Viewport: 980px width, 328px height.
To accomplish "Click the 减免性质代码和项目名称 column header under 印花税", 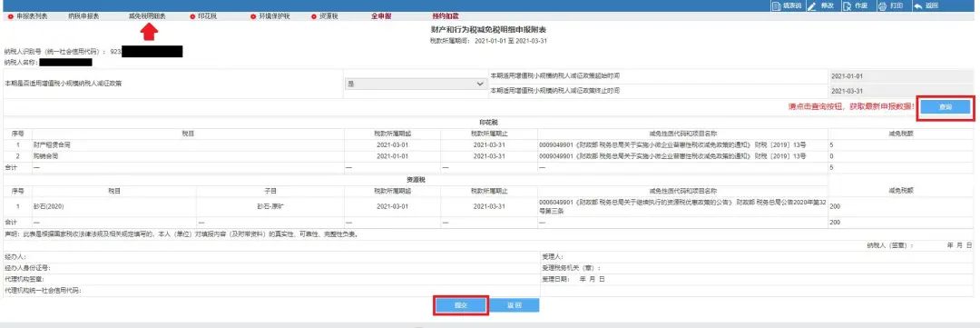I will (682, 134).
